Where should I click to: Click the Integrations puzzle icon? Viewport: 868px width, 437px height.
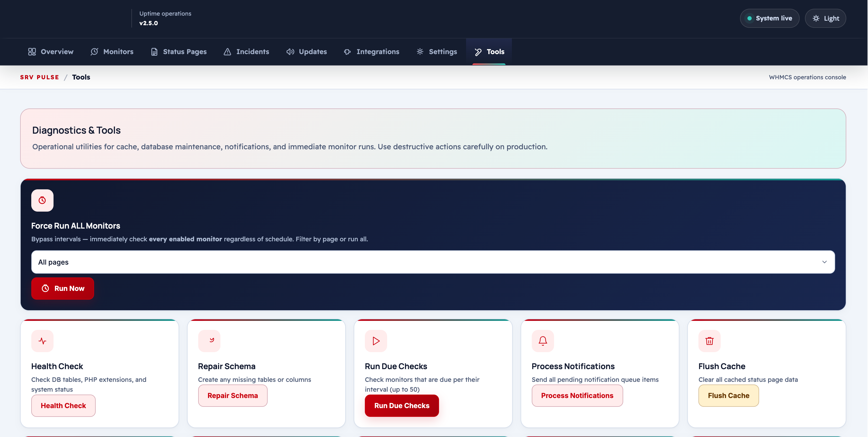click(x=347, y=52)
